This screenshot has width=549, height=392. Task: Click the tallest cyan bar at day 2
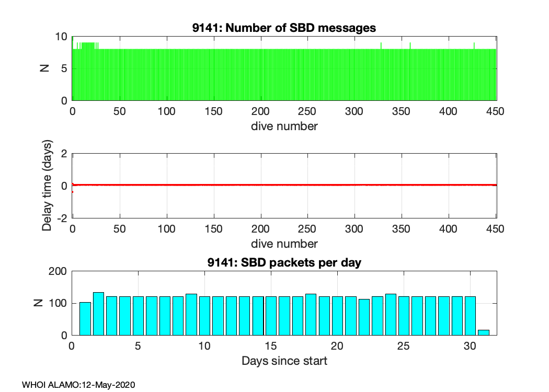[98, 314]
